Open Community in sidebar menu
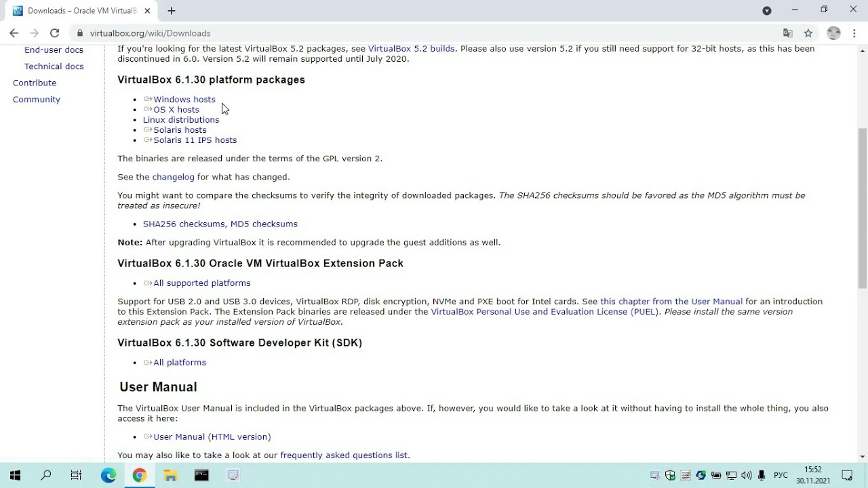 [37, 99]
